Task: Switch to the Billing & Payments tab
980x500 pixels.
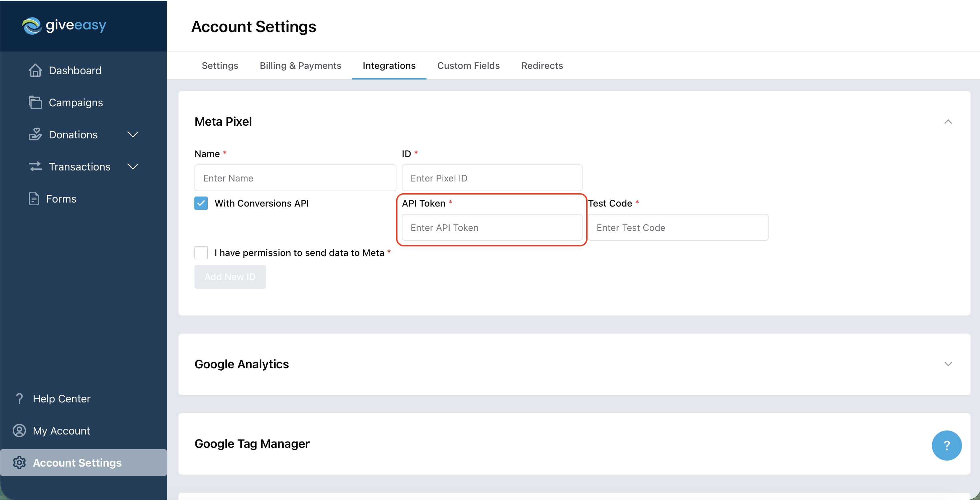Action: [300, 66]
